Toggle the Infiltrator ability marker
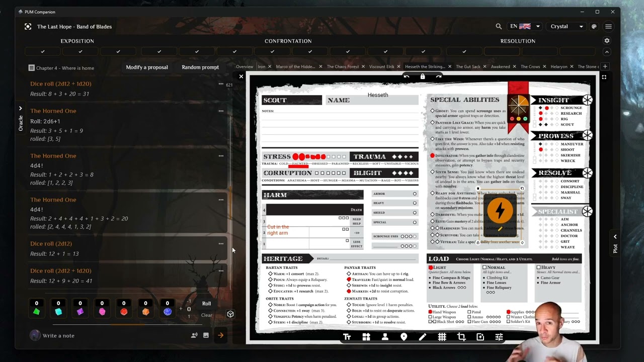Screen dimensions: 644x362 click(x=432, y=156)
